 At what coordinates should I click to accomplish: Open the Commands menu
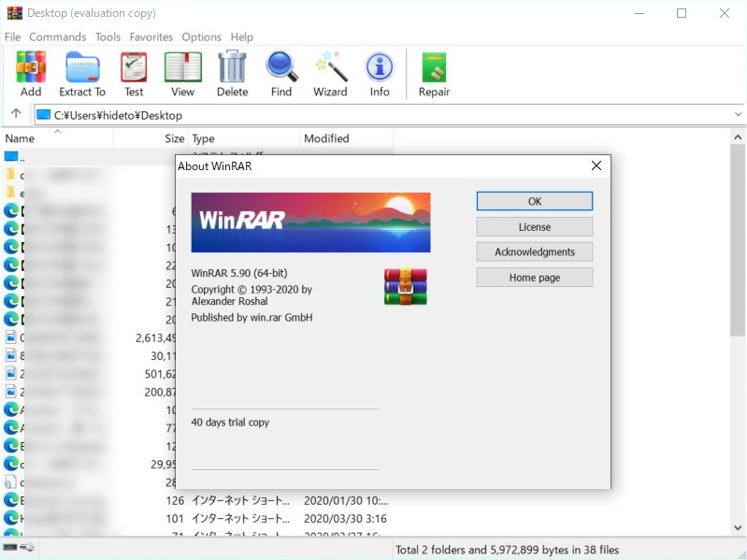[x=58, y=37]
